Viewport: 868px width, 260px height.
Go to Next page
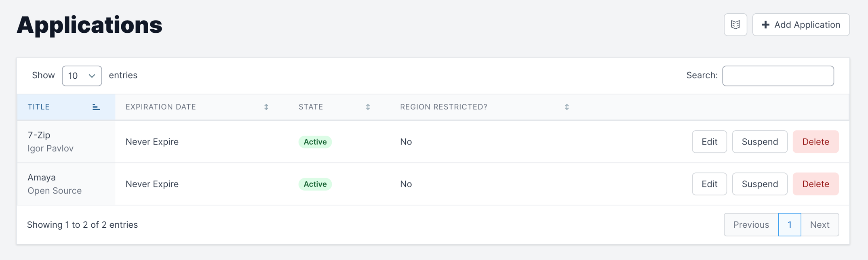[x=820, y=225]
